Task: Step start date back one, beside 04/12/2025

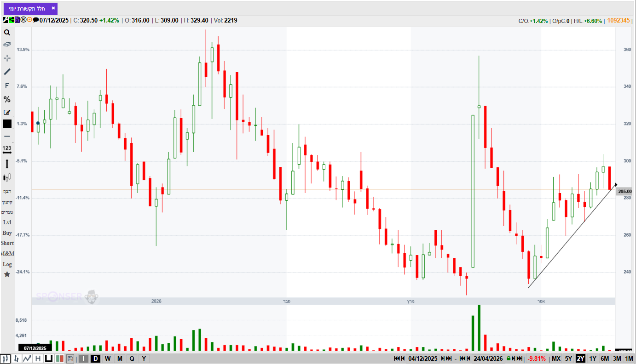Action: pyautogui.click(x=403, y=358)
